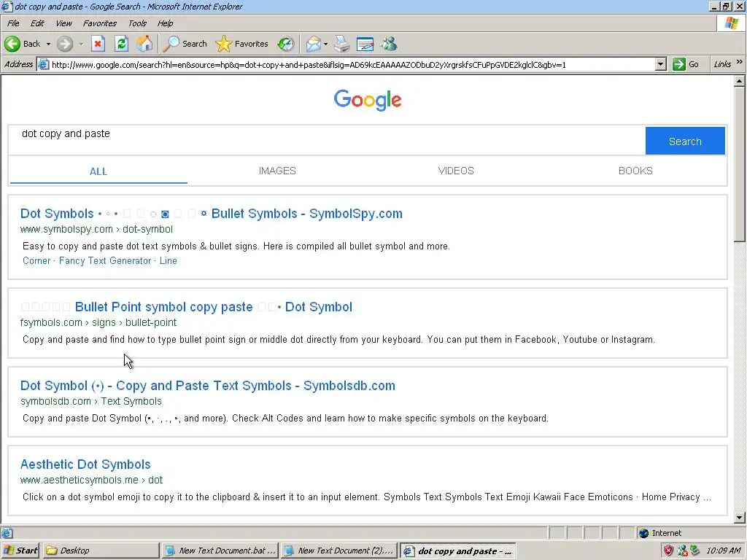Image resolution: width=747 pixels, height=560 pixels.
Task: Click the green Go arrow icon
Action: pyautogui.click(x=679, y=64)
